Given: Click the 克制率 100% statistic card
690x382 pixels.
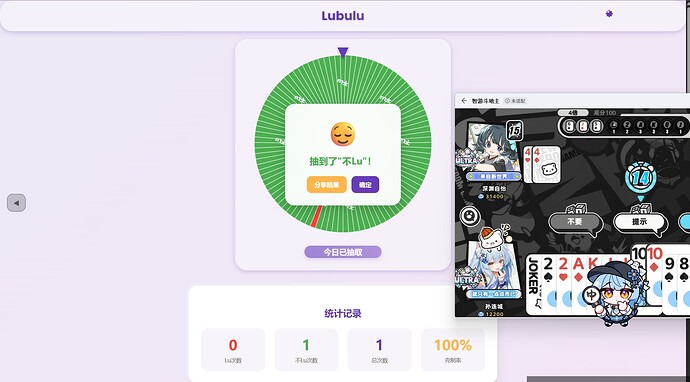Looking at the screenshot, I should coord(453,350).
